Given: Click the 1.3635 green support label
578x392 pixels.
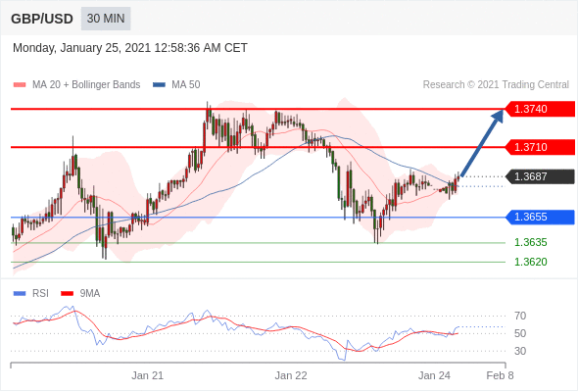Looking at the screenshot, I should pos(530,242).
